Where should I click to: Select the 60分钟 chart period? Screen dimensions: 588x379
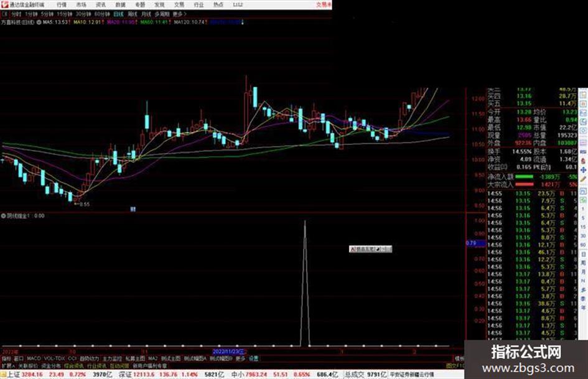coord(101,14)
